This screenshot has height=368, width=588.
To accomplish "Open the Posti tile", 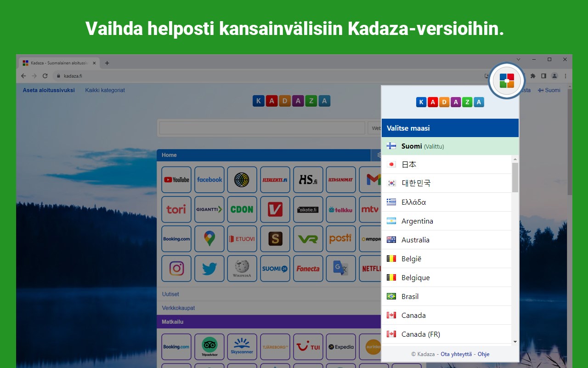I will [341, 239].
